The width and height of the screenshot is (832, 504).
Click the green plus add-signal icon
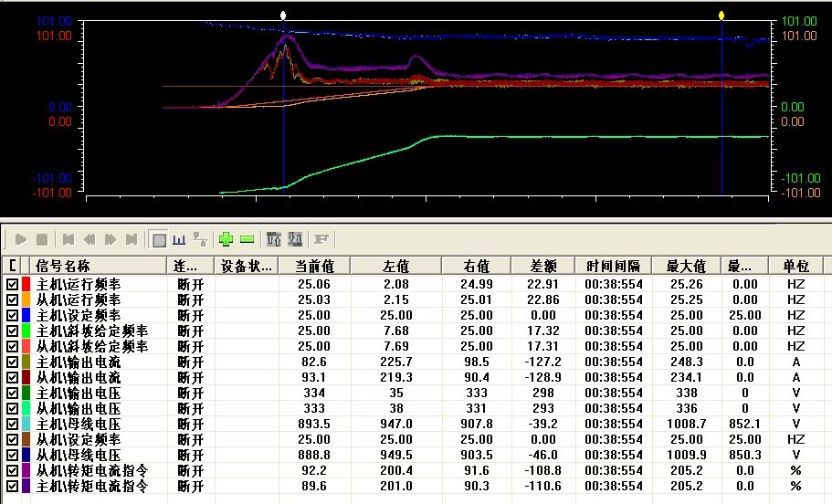click(226, 239)
